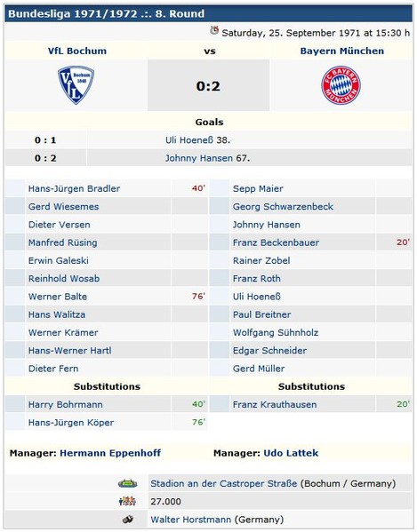Screen dimensions: 417x532
Task: Open manager Udo Lattek's page
Action: pos(291,453)
